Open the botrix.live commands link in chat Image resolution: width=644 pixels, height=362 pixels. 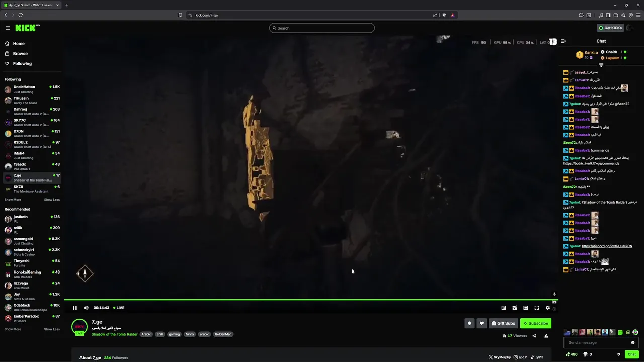click(x=591, y=163)
